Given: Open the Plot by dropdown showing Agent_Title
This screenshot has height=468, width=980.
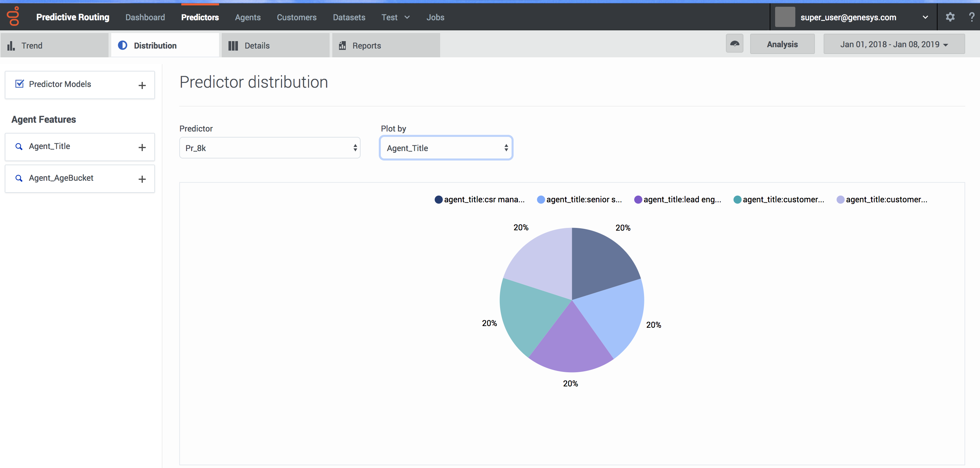Looking at the screenshot, I should click(446, 148).
